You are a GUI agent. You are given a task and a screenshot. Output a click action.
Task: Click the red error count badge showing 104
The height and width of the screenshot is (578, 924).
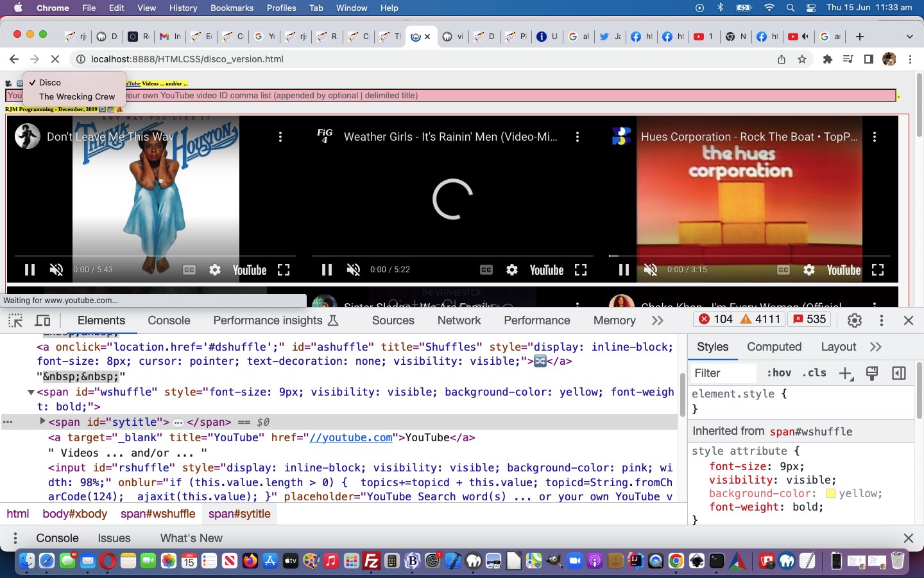coord(715,319)
